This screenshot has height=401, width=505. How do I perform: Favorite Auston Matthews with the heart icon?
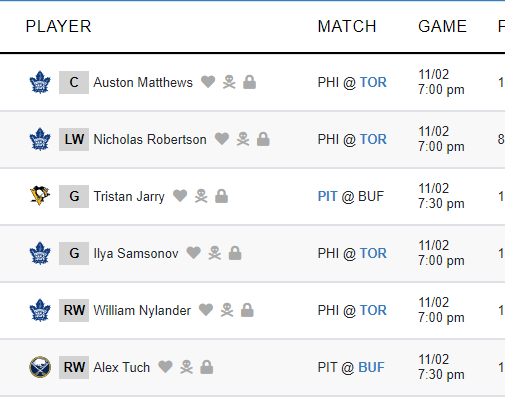coord(208,82)
